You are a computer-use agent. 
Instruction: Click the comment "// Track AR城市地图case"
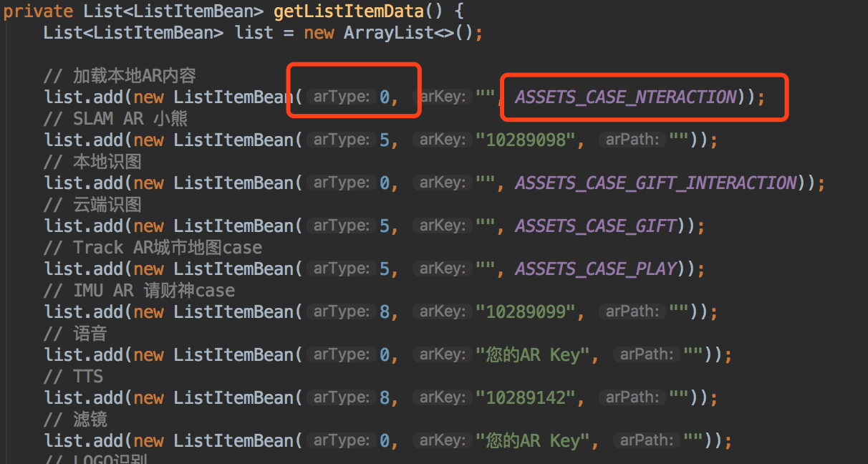[153, 248]
